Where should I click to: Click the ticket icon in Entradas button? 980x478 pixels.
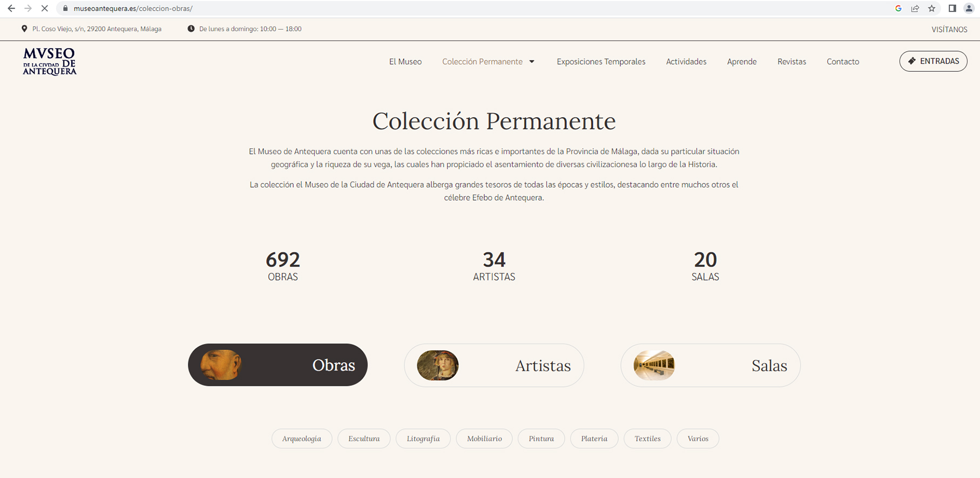(912, 61)
